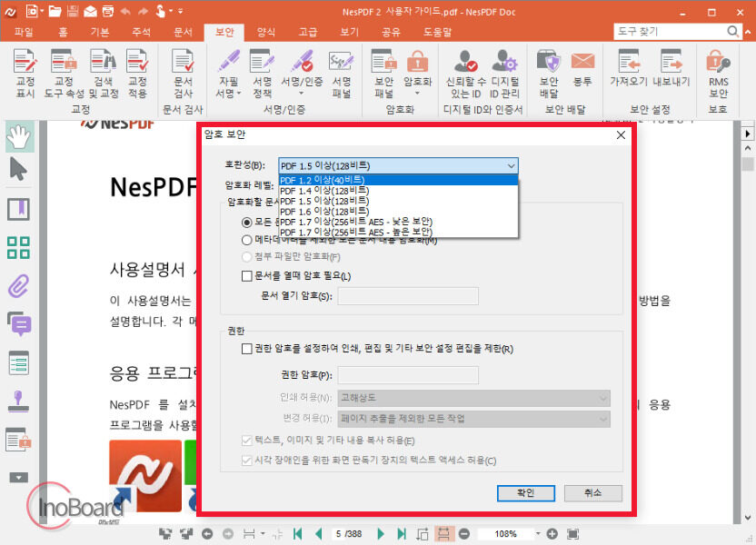
Task: Go to next page arrow
Action: pos(381,533)
